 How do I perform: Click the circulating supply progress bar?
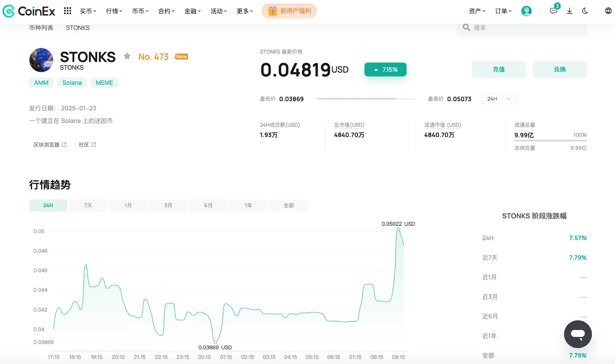550,141
